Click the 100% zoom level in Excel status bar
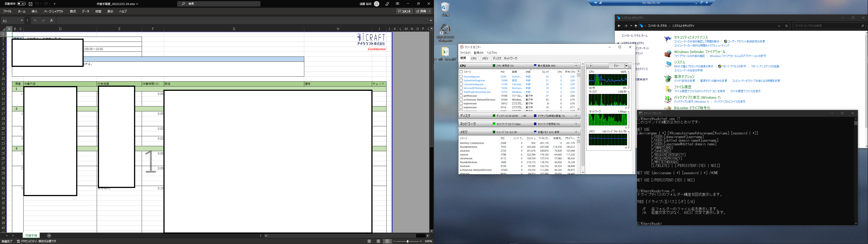The image size is (868, 244). pos(428,241)
